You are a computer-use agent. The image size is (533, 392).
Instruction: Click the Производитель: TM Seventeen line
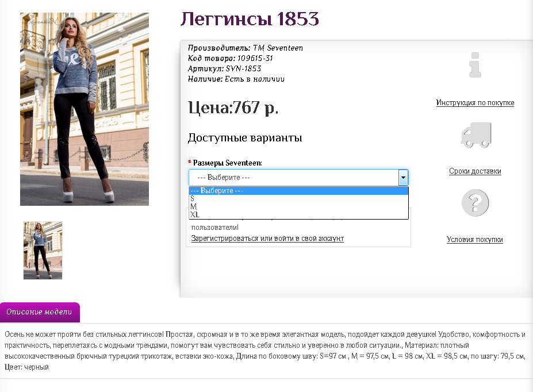point(245,48)
